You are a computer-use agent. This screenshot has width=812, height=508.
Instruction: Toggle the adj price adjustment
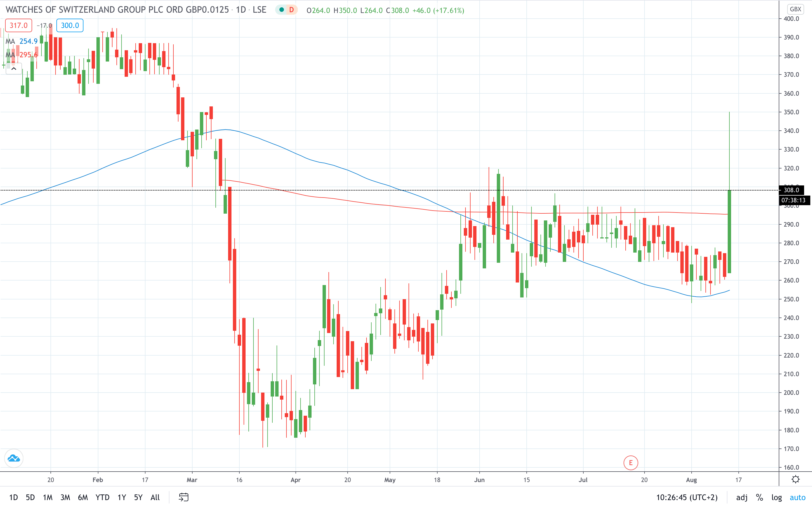742,498
